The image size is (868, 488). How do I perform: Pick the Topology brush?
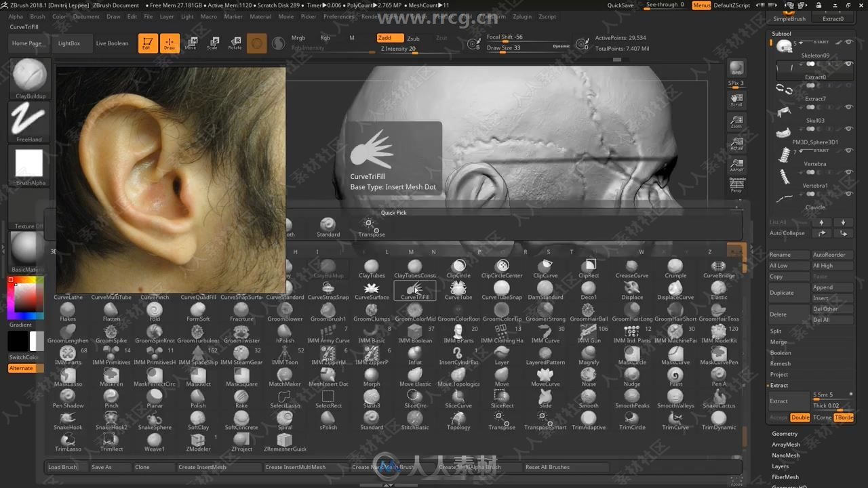coord(458,420)
